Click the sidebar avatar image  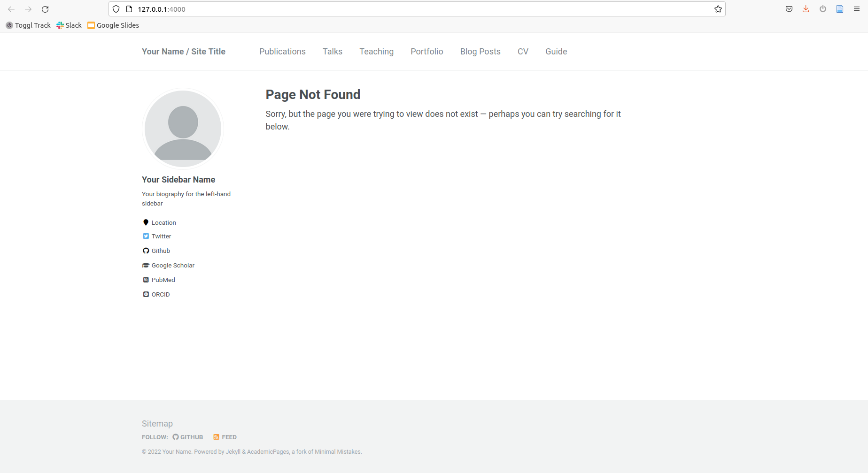pyautogui.click(x=183, y=129)
